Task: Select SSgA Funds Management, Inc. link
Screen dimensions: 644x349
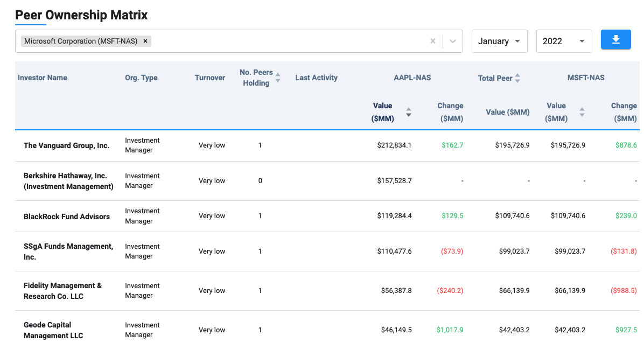Action: 68,251
